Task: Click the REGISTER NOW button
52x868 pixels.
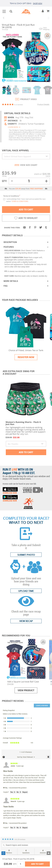Action: click(26, 357)
